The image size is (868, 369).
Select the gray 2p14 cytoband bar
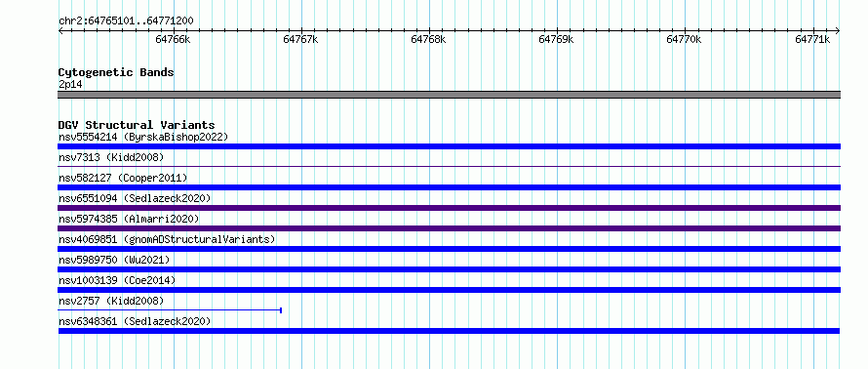pyautogui.click(x=449, y=95)
